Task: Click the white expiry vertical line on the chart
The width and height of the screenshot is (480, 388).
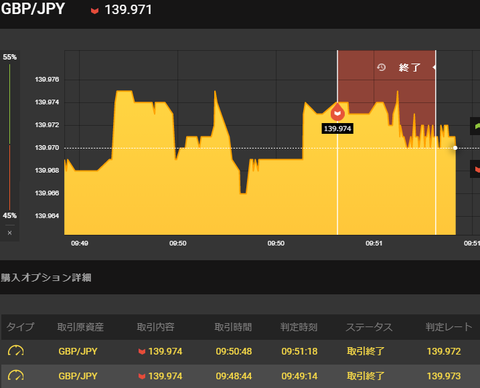Action: click(x=435, y=143)
